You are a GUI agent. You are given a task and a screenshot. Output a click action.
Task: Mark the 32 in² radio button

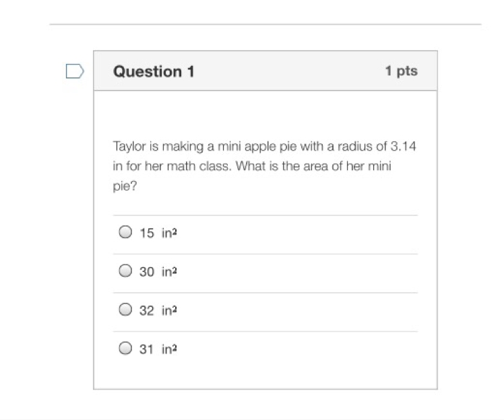coord(125,310)
